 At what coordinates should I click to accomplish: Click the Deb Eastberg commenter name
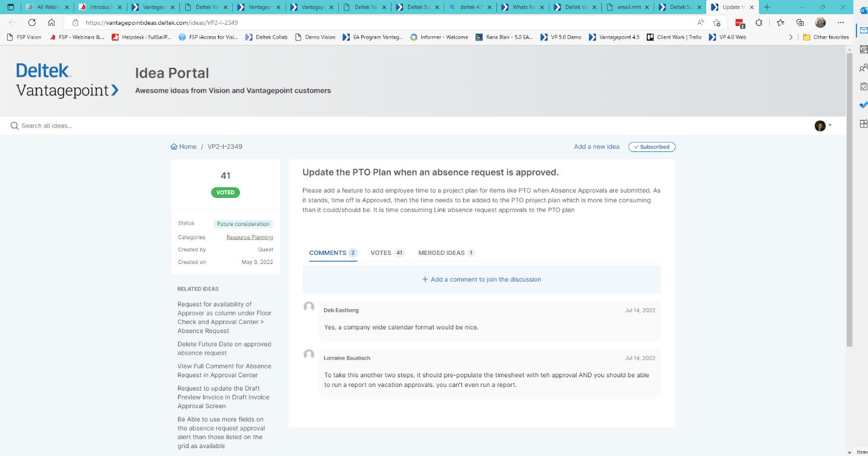coord(341,310)
